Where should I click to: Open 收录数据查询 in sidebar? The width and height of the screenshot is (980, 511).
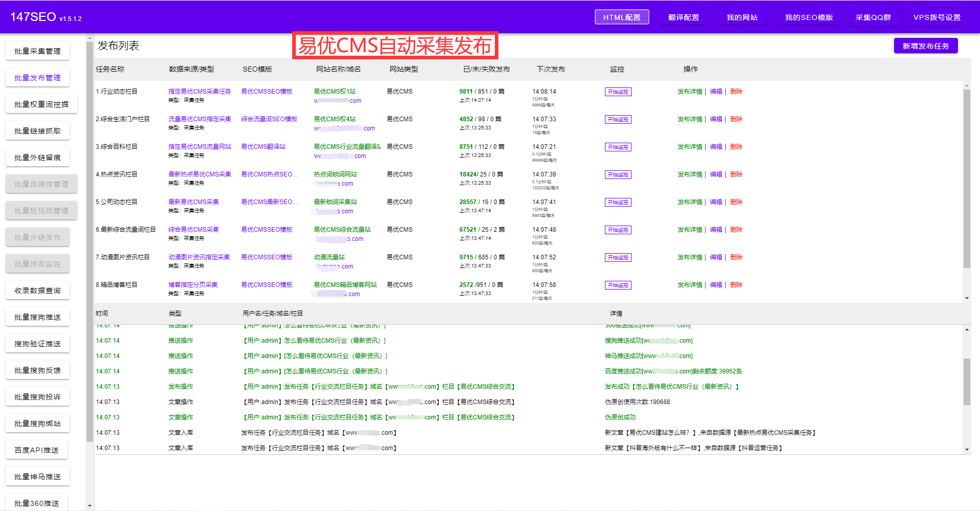[x=37, y=291]
